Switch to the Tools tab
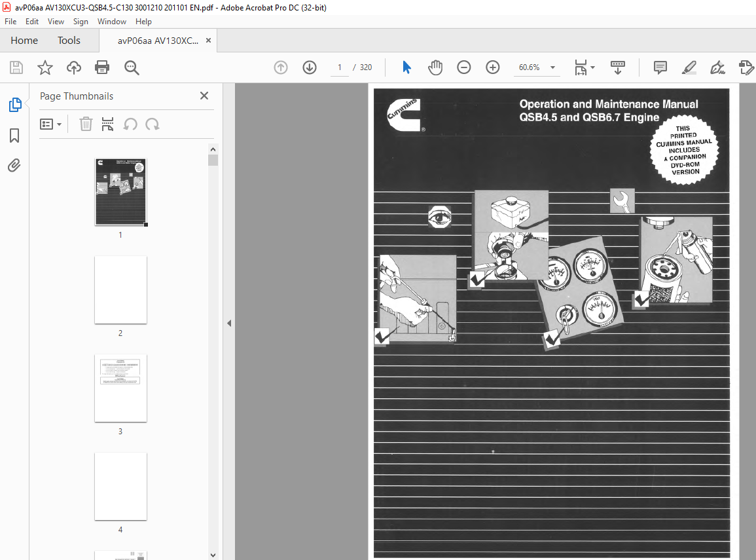The height and width of the screenshot is (560, 756). [x=69, y=41]
